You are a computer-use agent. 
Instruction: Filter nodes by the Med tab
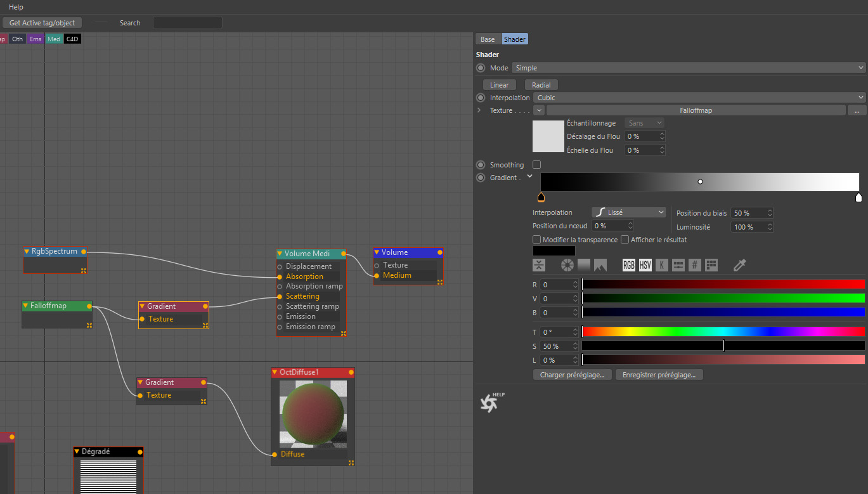click(54, 39)
